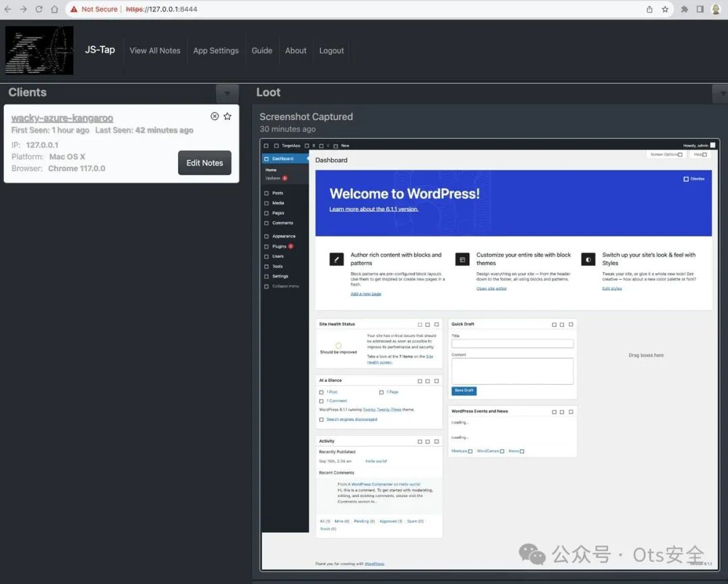Expand Screen Options in the captured dashboard
The image size is (728, 584).
tap(666, 154)
